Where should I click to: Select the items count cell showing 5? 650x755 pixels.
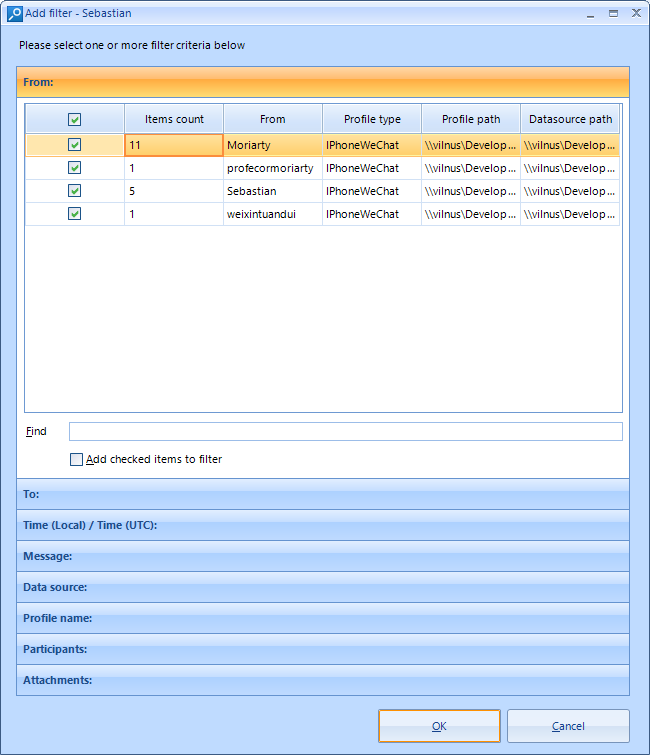click(174, 191)
